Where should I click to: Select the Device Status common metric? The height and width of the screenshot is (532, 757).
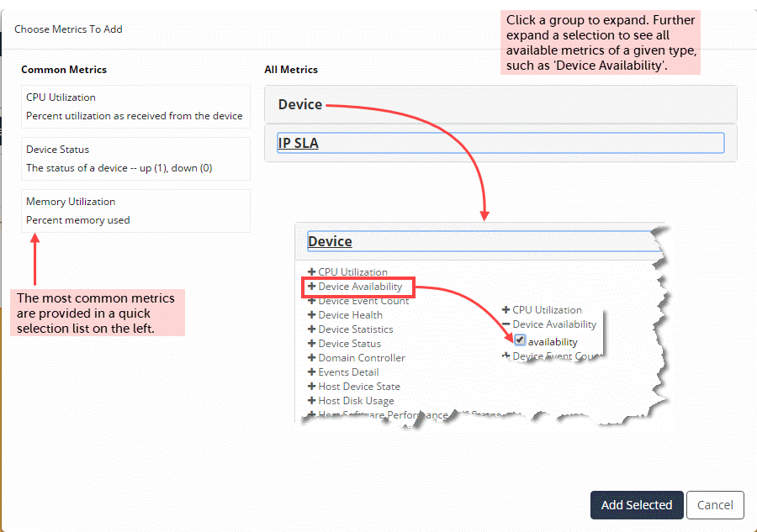(135, 159)
